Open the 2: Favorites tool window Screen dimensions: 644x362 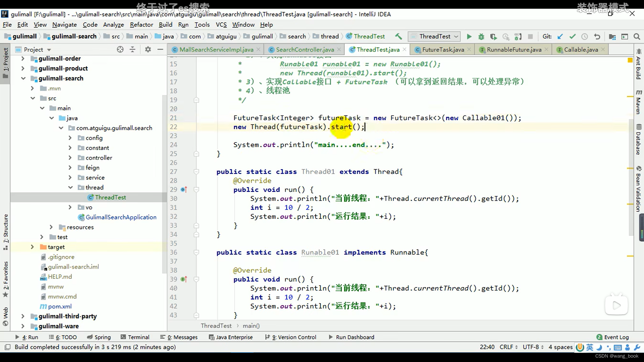(x=5, y=279)
